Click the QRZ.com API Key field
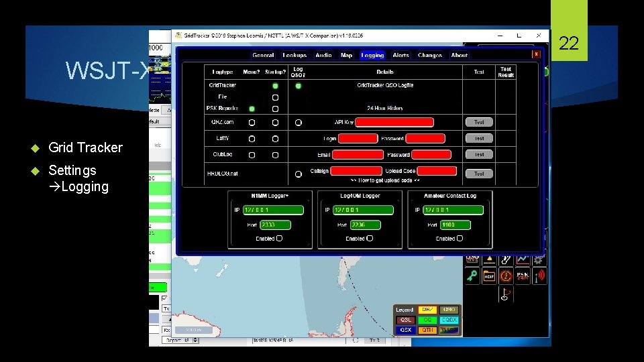Image resolution: width=644 pixels, height=362 pixels. pyautogui.click(x=394, y=122)
